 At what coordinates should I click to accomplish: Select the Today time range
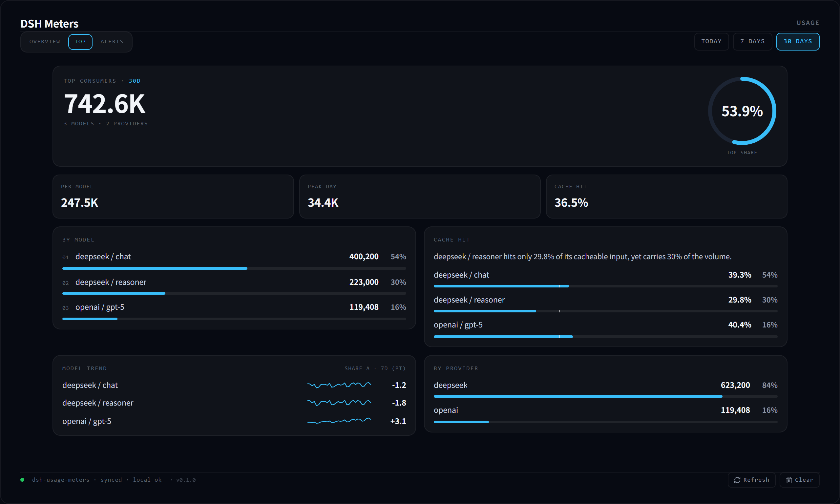(712, 41)
